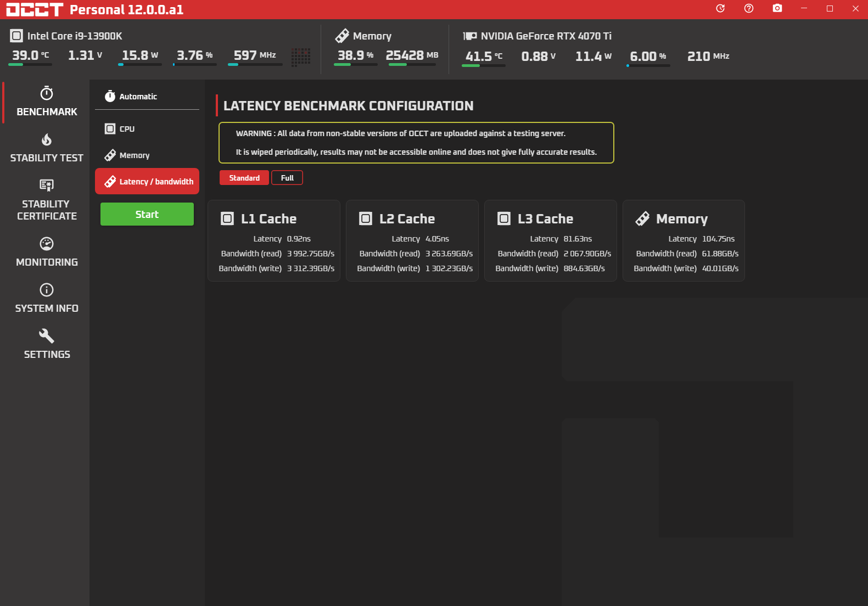The image size is (868, 606).
Task: Maximize the OCCT window
Action: (x=830, y=8)
